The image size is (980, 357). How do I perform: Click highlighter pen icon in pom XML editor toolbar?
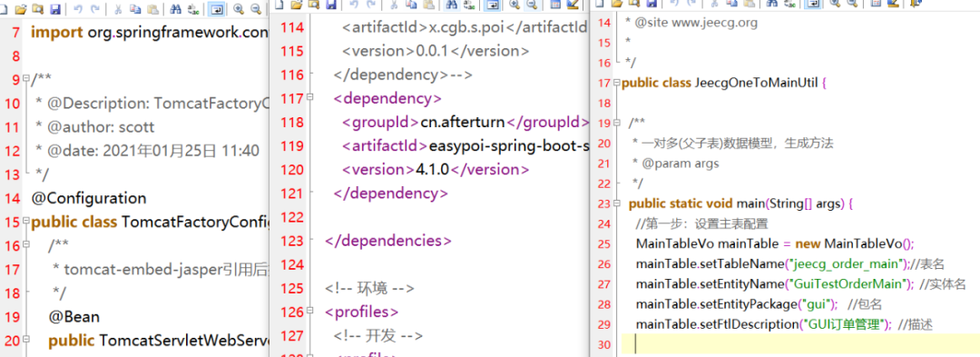tap(572, 5)
